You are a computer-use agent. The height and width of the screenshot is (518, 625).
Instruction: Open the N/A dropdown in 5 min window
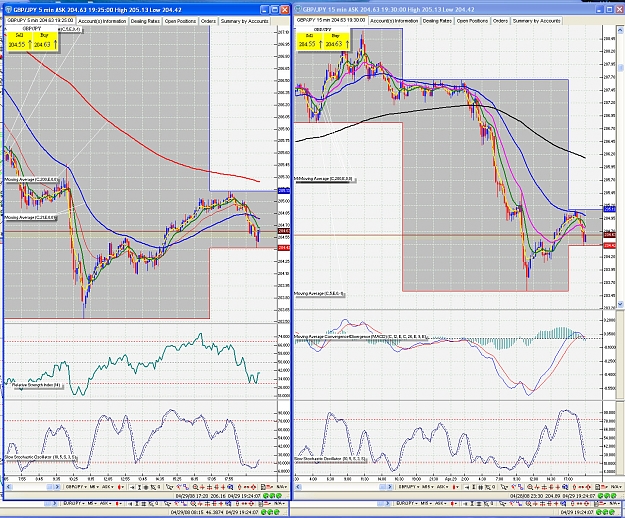coord(284,487)
